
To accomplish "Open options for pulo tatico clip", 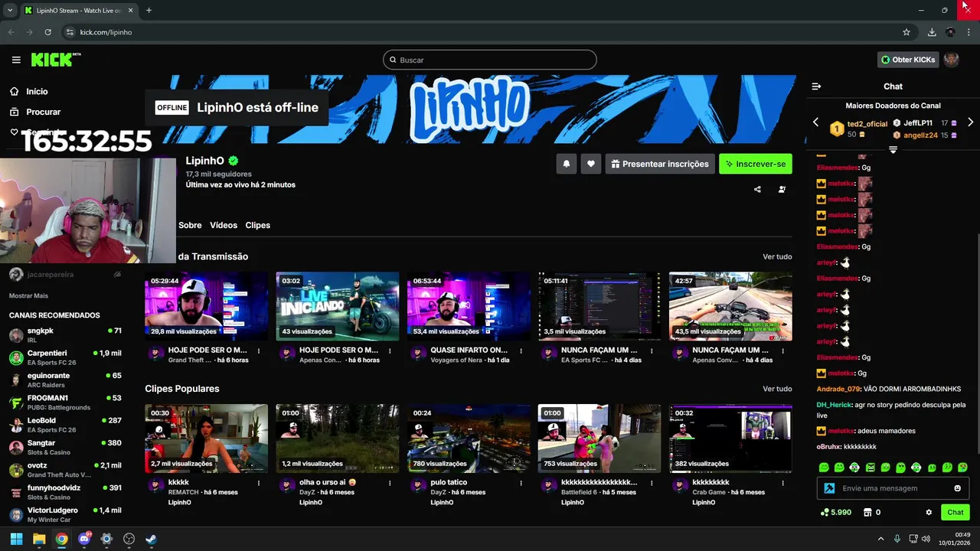I will point(521,483).
